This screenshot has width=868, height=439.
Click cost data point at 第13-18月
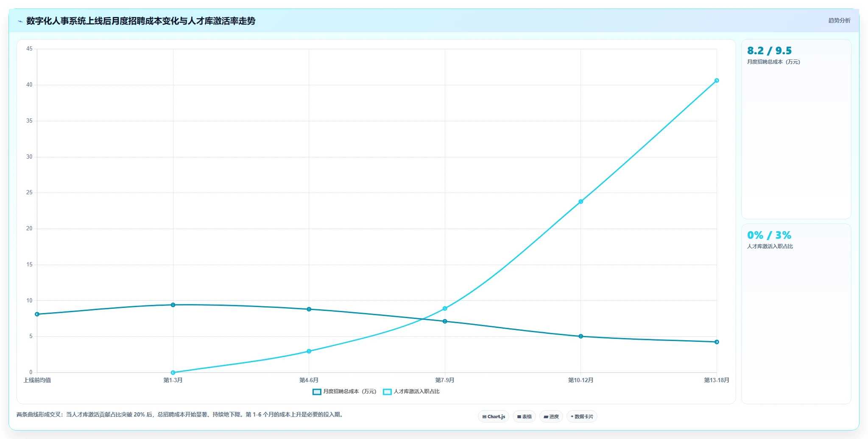(x=717, y=342)
